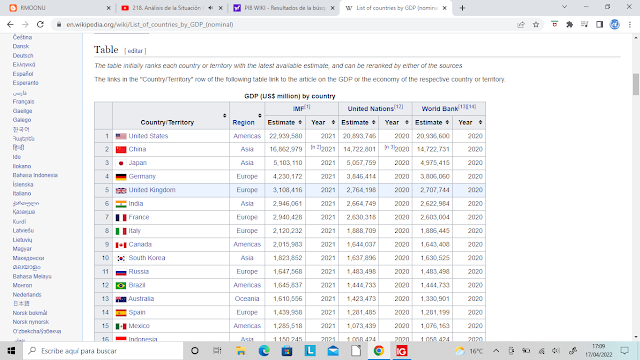
Task: Click the Windows taskbar search box
Action: (x=103, y=351)
